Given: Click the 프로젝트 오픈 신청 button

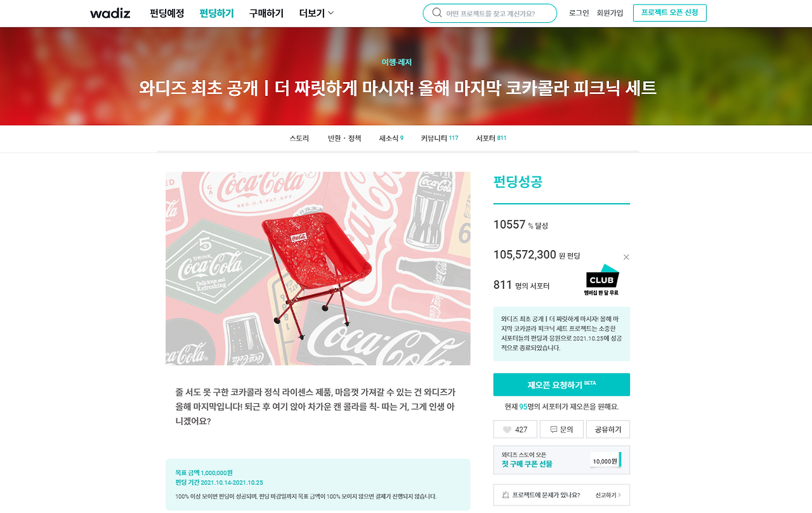Looking at the screenshot, I should (669, 13).
